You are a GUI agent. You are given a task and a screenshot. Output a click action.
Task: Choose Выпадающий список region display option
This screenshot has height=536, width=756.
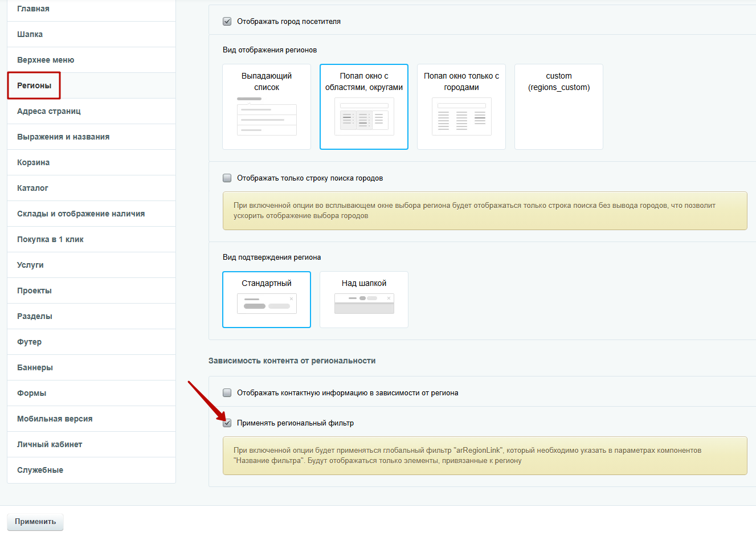[x=267, y=107]
